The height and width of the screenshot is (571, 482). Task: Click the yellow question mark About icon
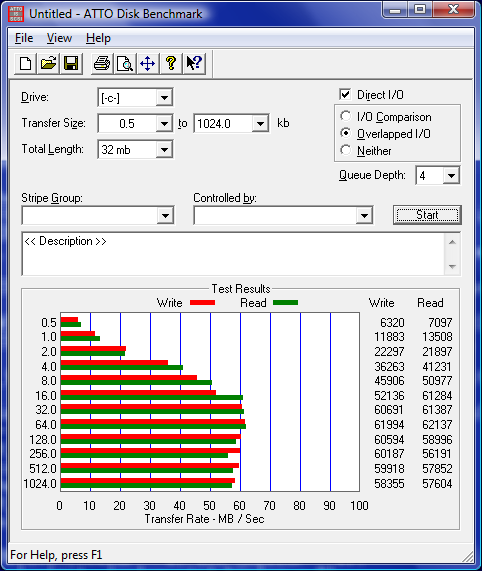[x=171, y=64]
